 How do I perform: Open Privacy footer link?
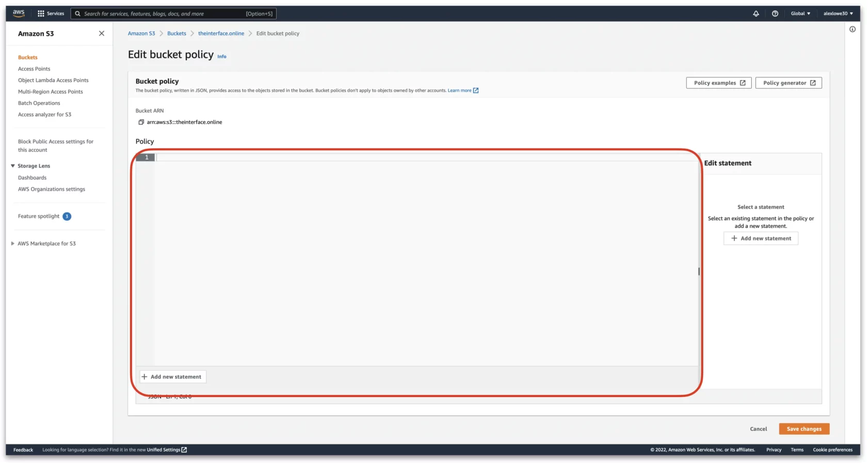pos(774,450)
